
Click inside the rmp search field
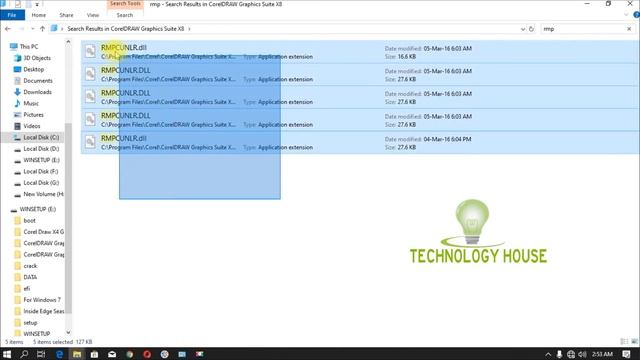point(583,29)
